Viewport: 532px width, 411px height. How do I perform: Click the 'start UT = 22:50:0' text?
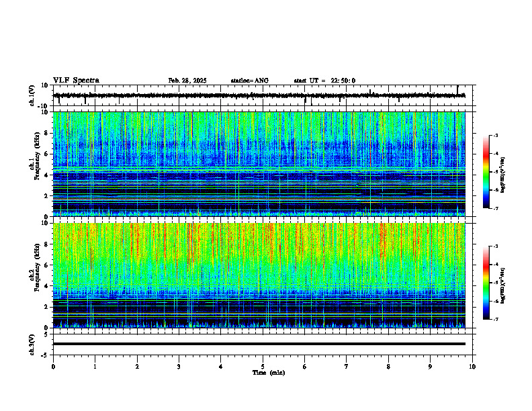[x=324, y=81]
